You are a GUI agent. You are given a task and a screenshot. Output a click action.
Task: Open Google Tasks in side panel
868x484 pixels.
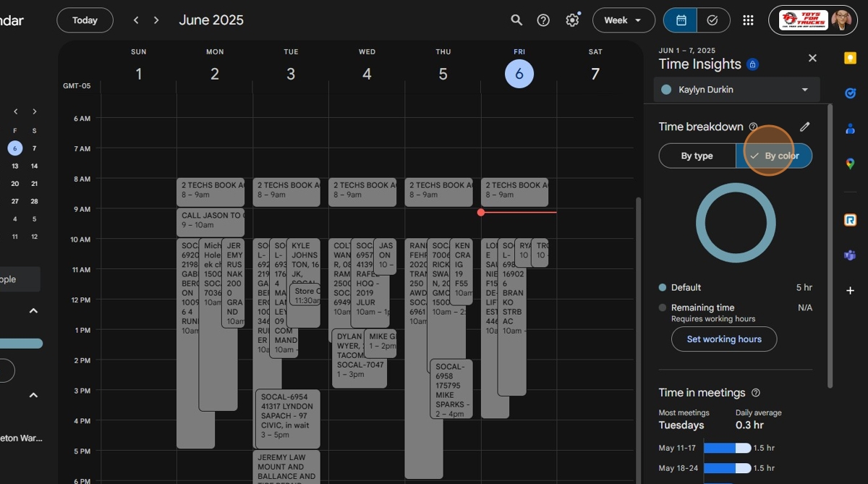(x=851, y=93)
